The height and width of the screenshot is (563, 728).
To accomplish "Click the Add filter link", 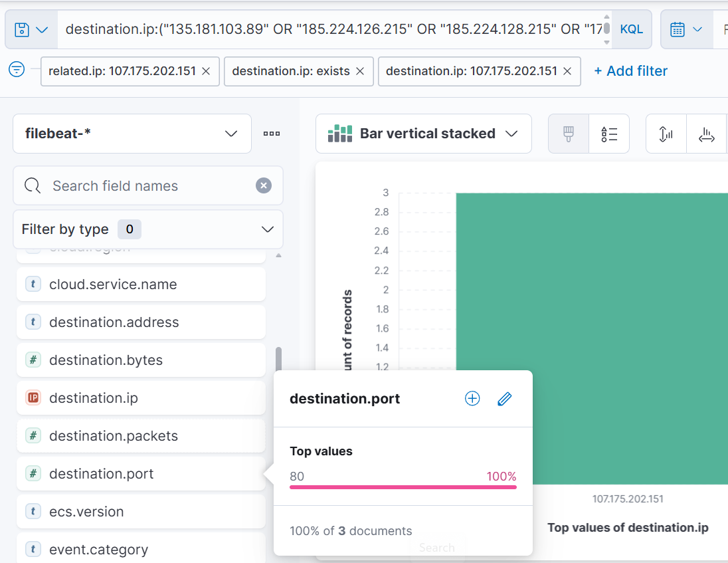I will coord(630,71).
